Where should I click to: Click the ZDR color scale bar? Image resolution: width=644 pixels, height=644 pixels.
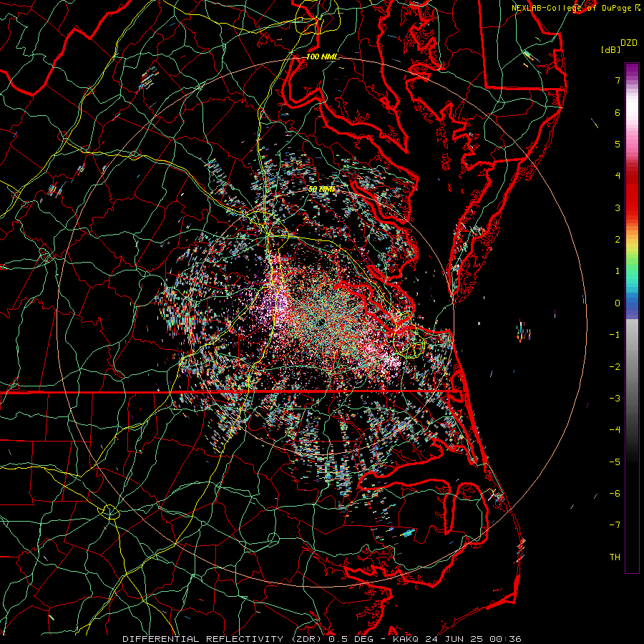632,318
